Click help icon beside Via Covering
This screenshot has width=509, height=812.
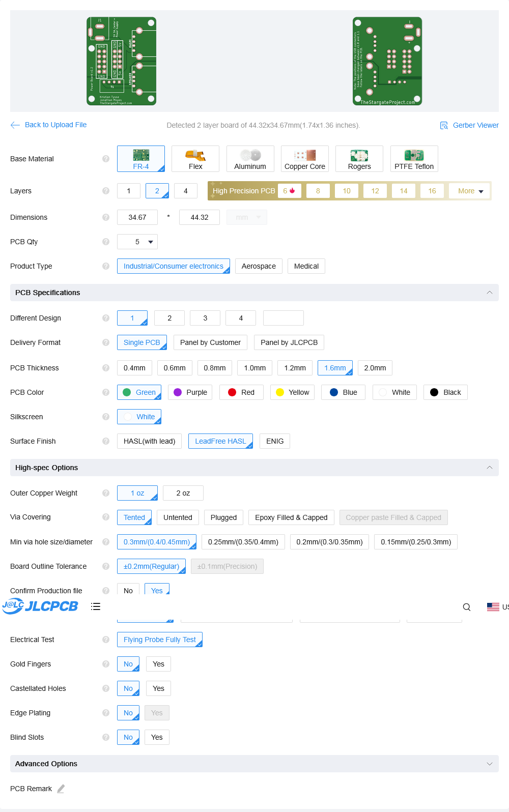pos(106,517)
